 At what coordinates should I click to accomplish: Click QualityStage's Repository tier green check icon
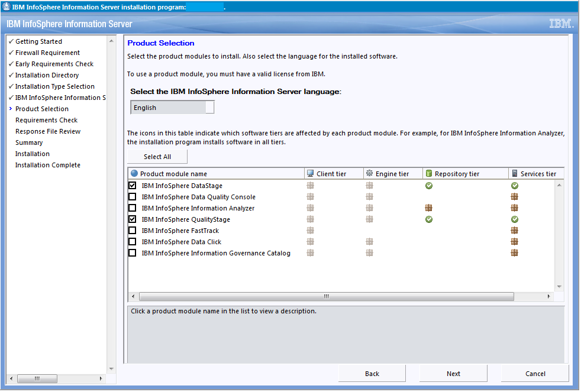click(x=429, y=219)
